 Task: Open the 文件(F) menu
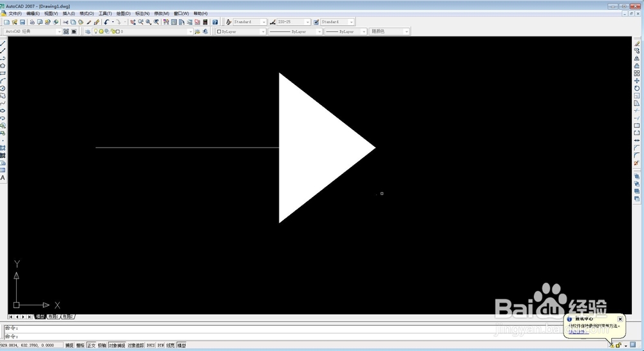15,14
